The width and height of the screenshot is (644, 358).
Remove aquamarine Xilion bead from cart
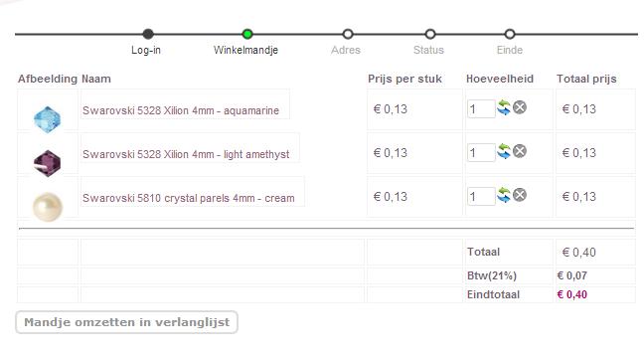520,107
